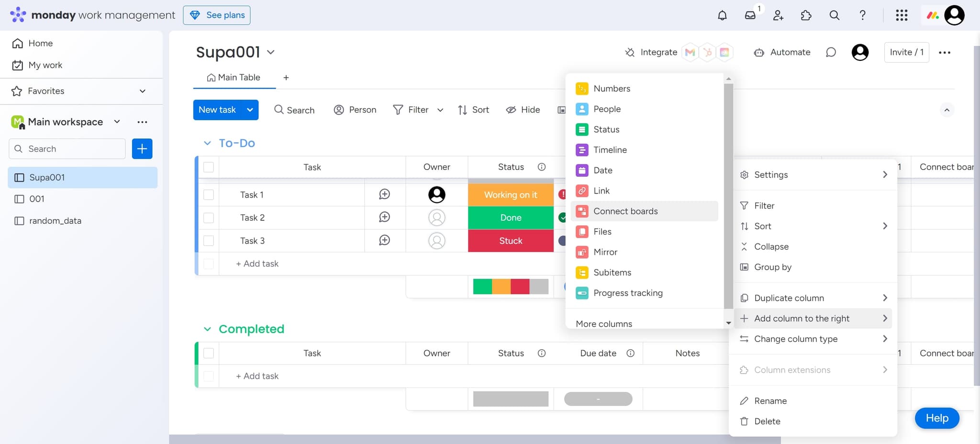
Task: Hide columns using the eye icon
Action: click(523, 110)
